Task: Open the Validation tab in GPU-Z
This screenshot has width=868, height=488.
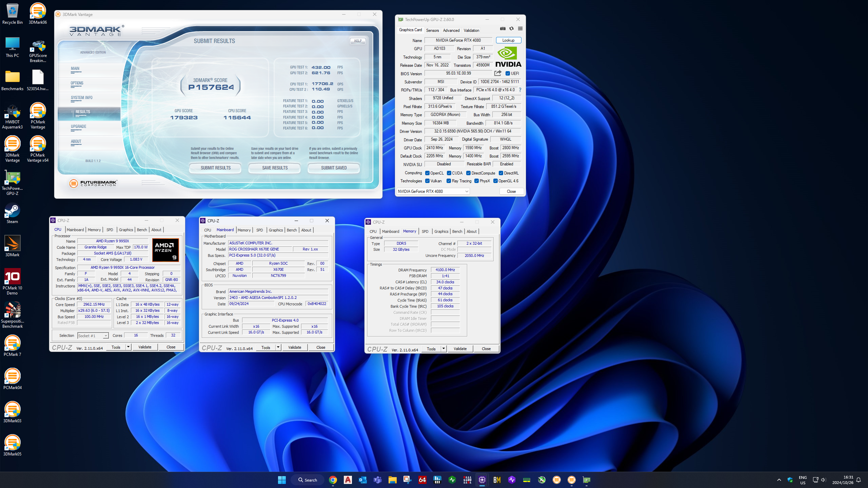Action: point(471,30)
